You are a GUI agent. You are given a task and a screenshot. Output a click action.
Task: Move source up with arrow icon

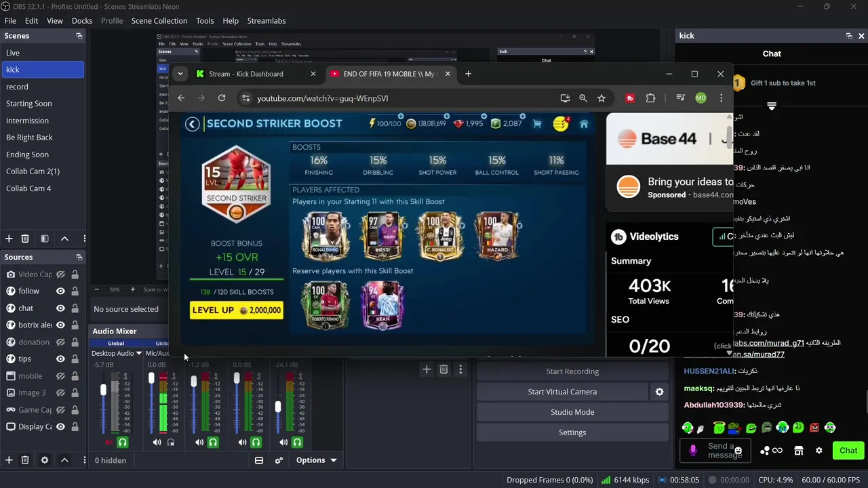(64, 460)
